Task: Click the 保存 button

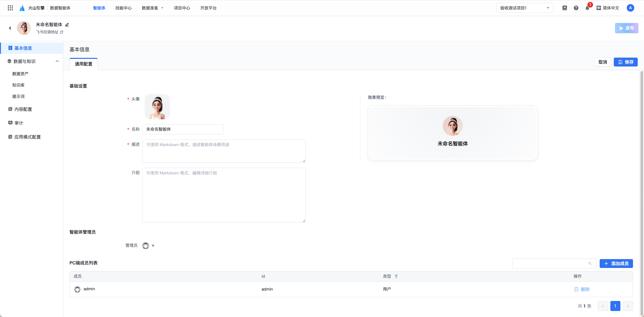Action: coord(625,62)
